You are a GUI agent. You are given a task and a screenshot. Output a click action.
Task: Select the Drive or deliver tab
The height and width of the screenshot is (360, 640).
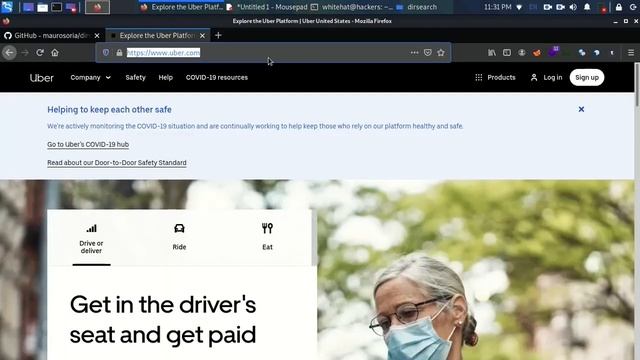(91, 239)
